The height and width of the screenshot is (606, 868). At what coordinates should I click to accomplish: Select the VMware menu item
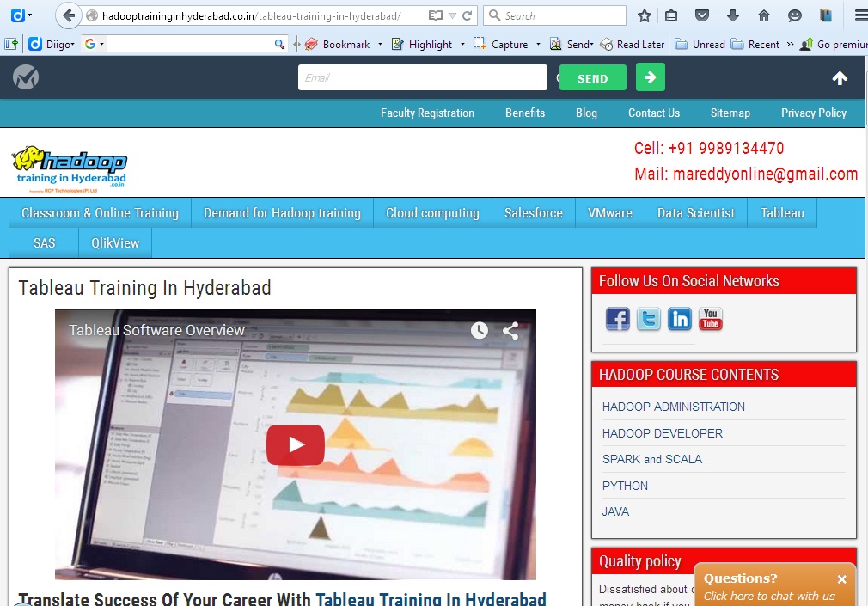(x=610, y=213)
